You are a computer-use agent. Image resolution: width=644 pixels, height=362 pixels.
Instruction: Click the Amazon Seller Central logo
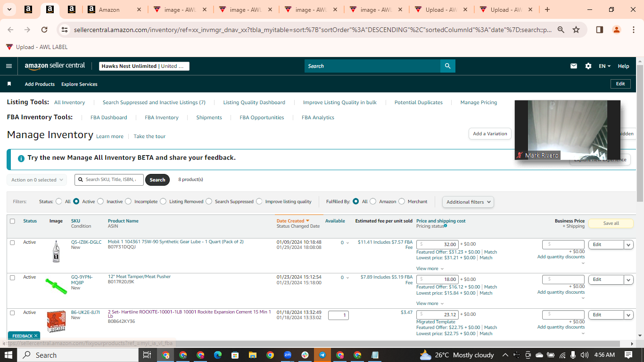(55, 66)
